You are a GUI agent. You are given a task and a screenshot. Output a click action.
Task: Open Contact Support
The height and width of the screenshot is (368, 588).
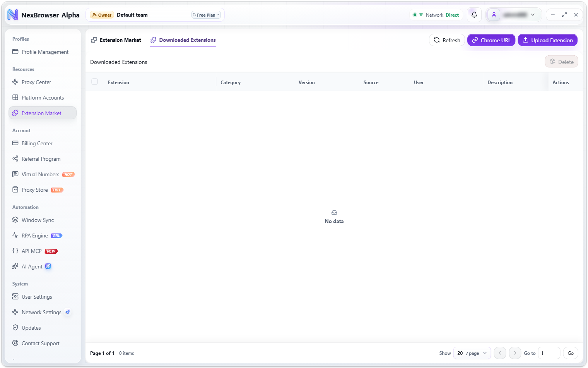43,343
